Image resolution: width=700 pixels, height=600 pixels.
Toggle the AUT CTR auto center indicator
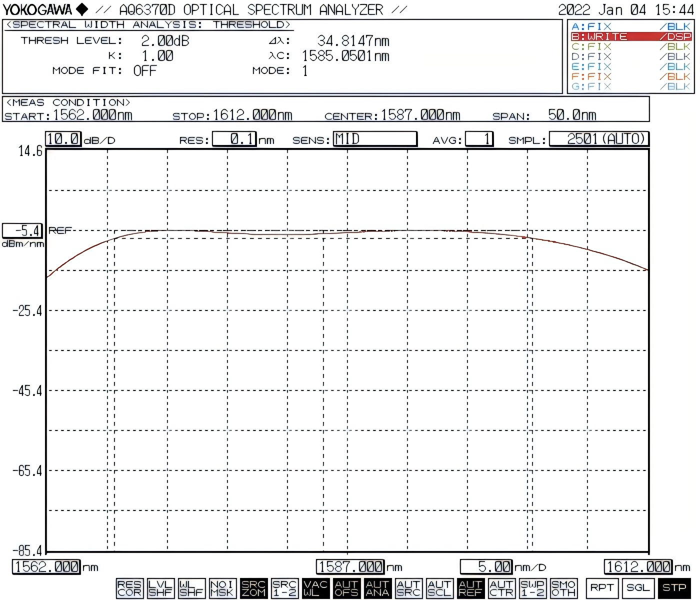click(501, 588)
